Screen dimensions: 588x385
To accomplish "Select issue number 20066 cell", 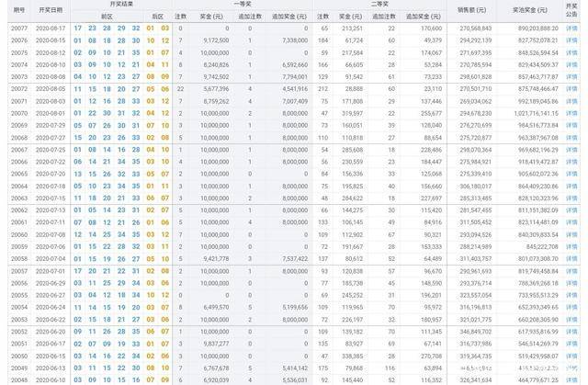I will coord(19,162).
